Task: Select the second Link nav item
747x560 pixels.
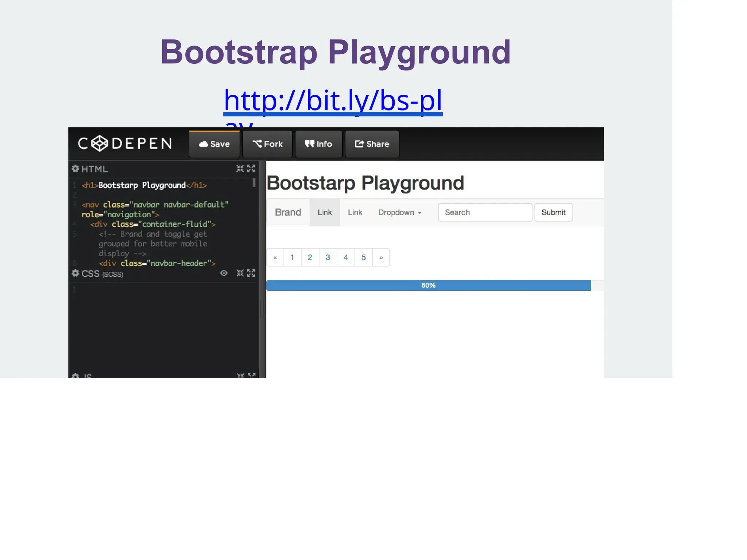Action: coord(355,212)
